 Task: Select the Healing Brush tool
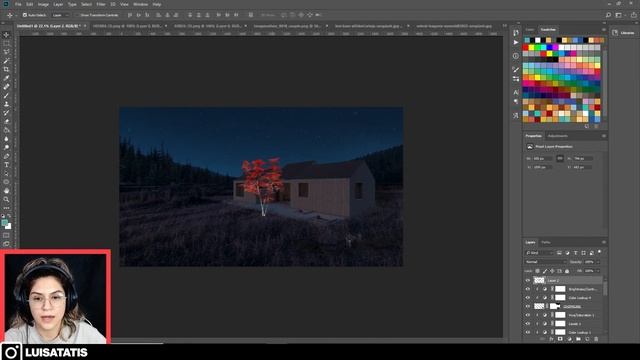(x=6, y=87)
